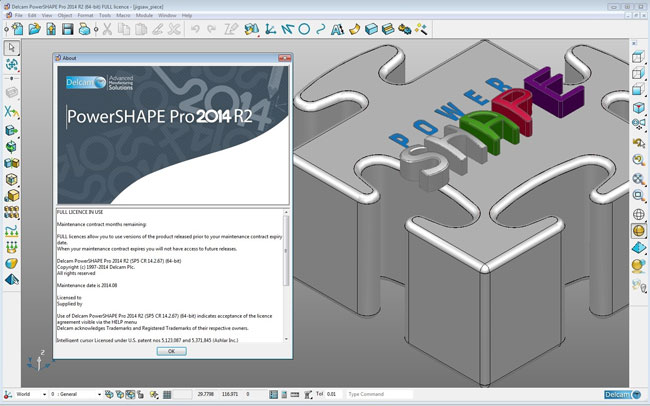Toggle the grid icon in the status bar
The image size is (650, 406).
tap(167, 394)
